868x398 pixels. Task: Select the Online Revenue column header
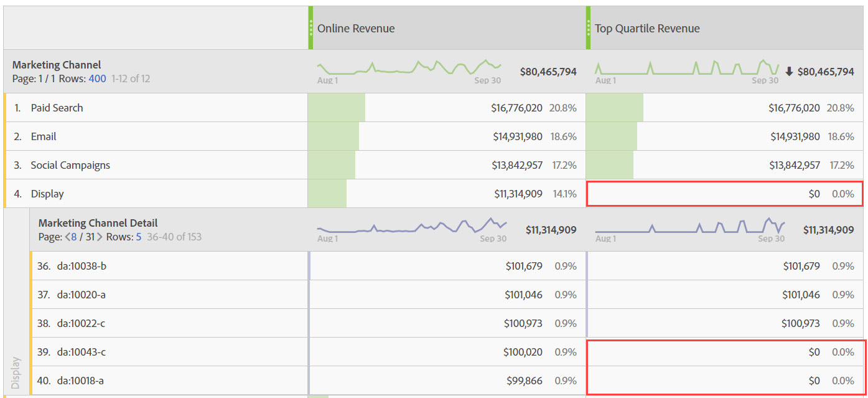point(356,28)
